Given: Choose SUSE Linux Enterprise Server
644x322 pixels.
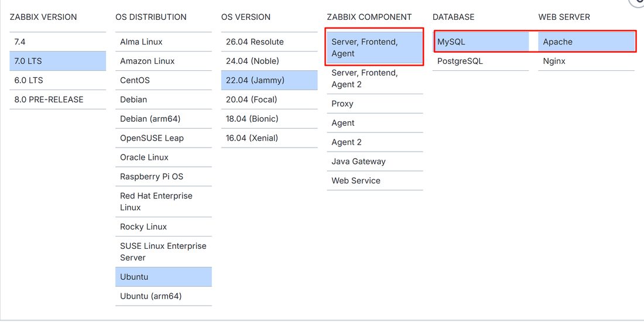Looking at the screenshot, I should (163, 252).
